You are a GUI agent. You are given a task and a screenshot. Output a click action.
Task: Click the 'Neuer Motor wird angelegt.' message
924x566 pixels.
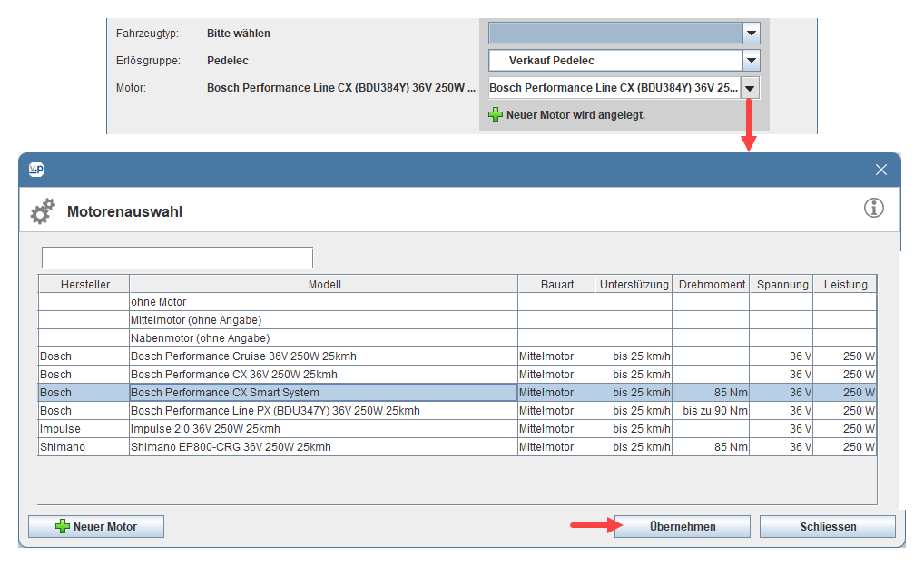tap(575, 115)
